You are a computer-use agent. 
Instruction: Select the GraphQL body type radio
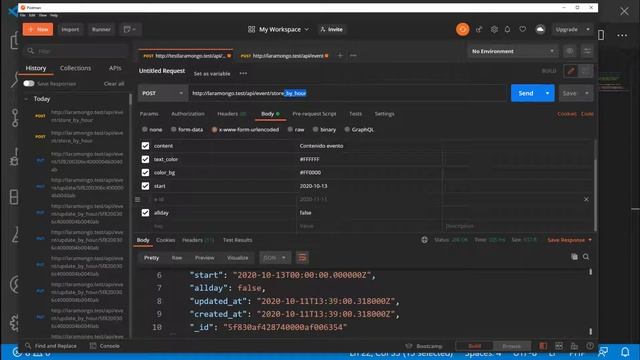pos(347,129)
